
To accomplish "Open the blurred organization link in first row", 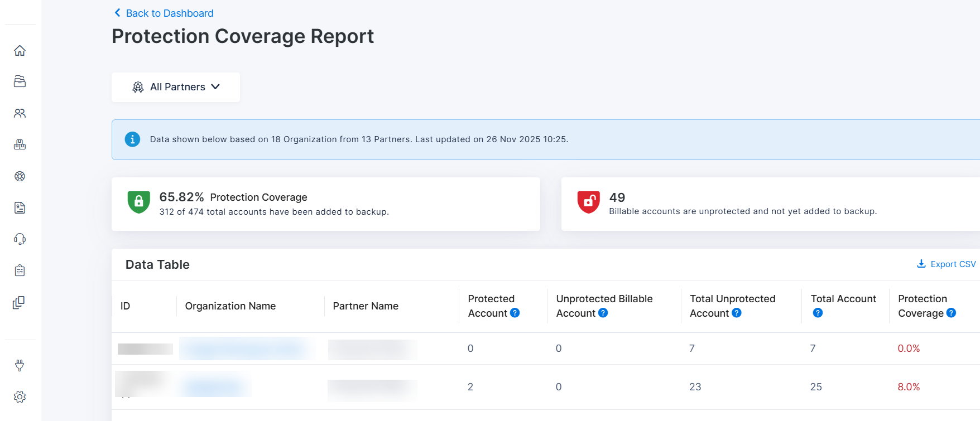I will (x=246, y=350).
